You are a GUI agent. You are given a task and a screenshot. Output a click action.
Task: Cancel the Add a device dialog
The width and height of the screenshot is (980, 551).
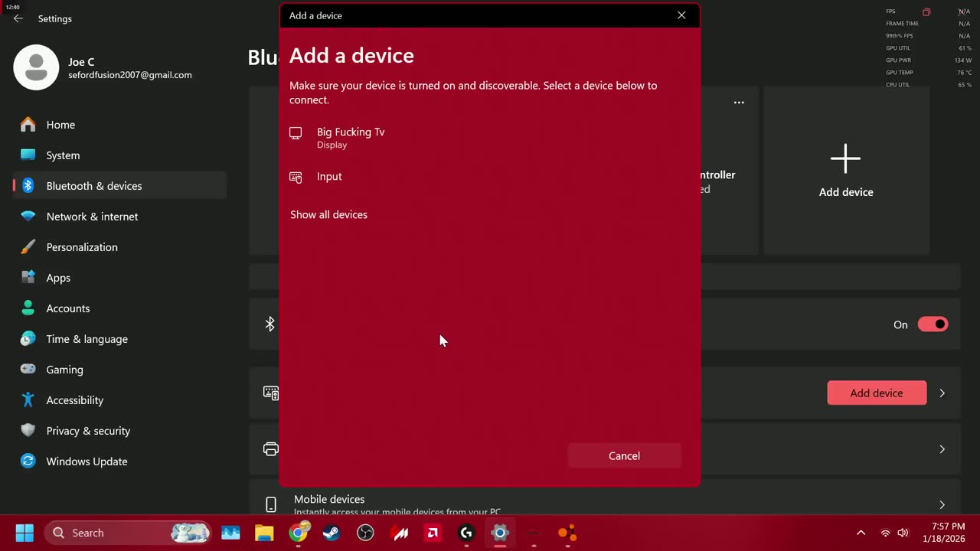click(x=624, y=456)
